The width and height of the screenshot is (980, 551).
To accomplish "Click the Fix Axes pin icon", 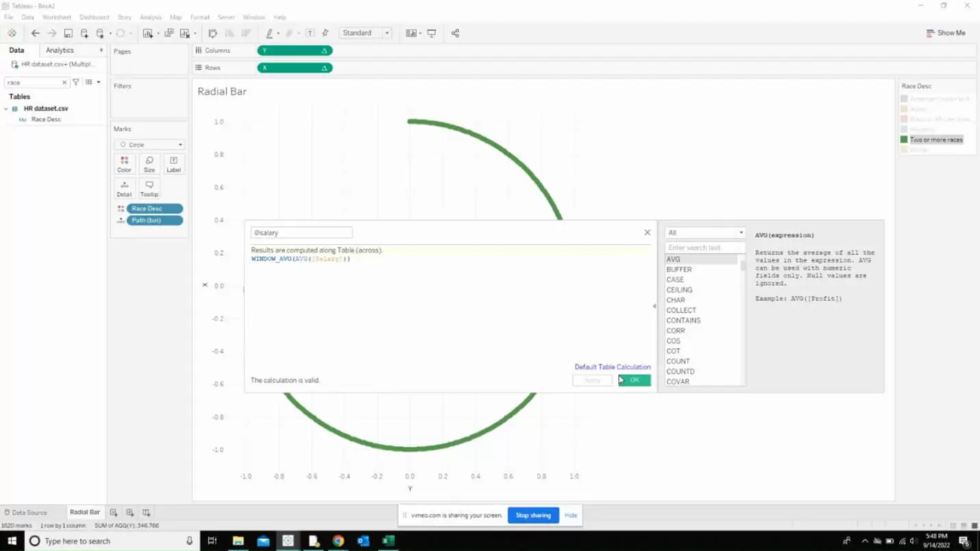I will click(x=326, y=33).
